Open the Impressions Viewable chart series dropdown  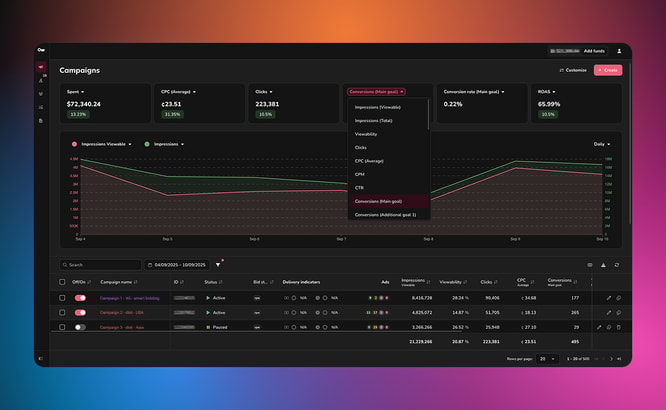[106, 144]
